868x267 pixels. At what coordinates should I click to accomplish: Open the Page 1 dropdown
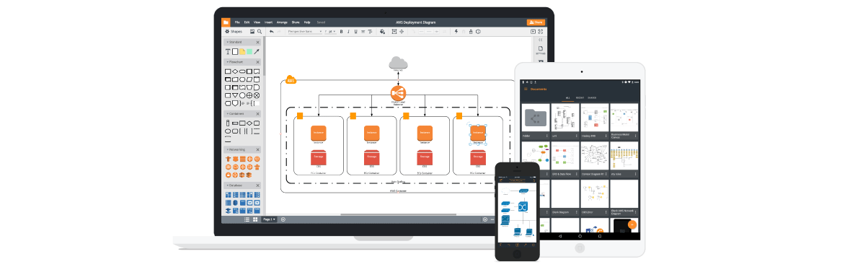tap(269, 219)
